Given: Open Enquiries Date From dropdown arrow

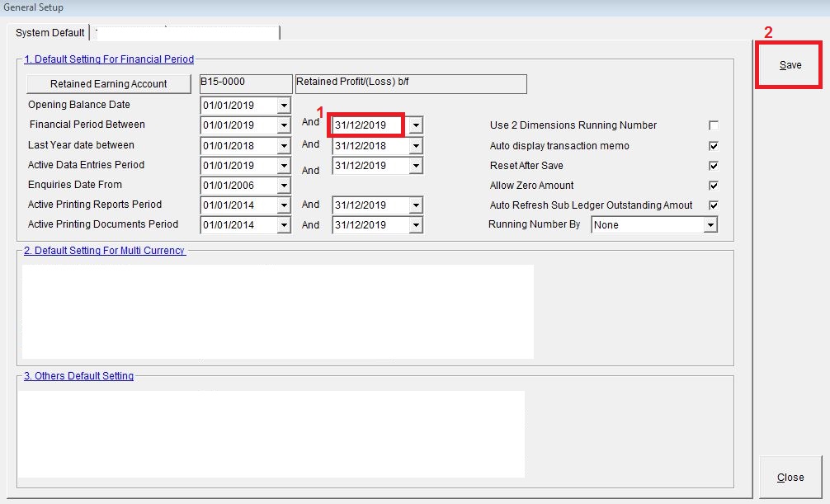Looking at the screenshot, I should click(284, 186).
